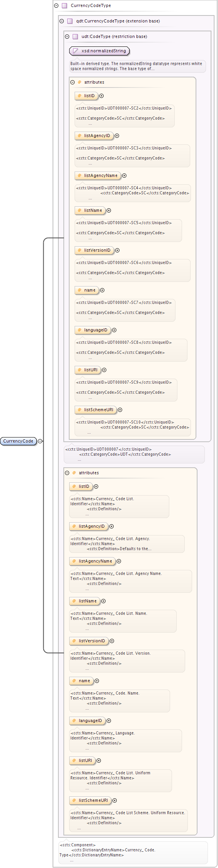This screenshot has width=218, height=868.
Task: Collapse the CurrencyCodeType complex type box
Action: tap(56, 6)
